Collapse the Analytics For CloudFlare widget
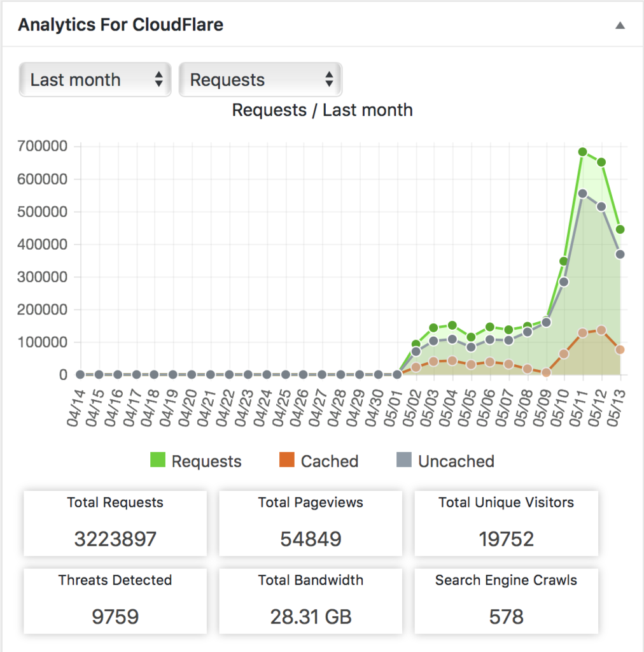This screenshot has height=652, width=644. [620, 25]
